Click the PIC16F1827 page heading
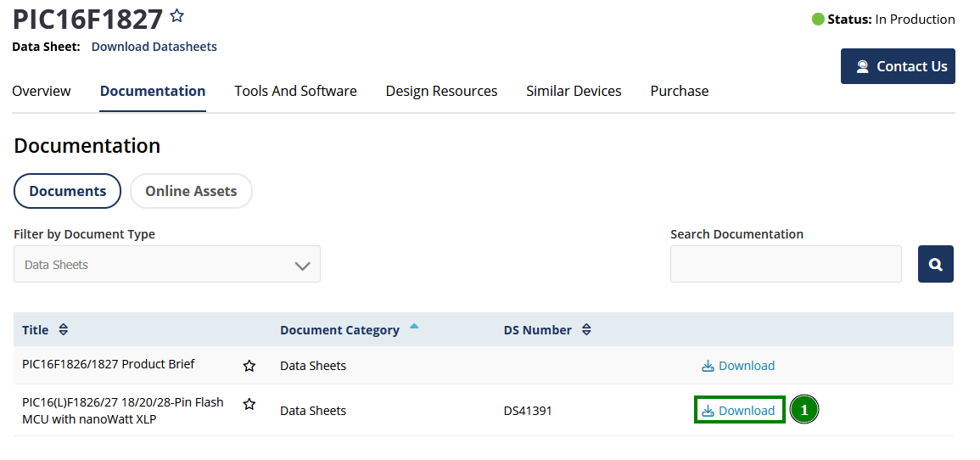 [x=87, y=20]
